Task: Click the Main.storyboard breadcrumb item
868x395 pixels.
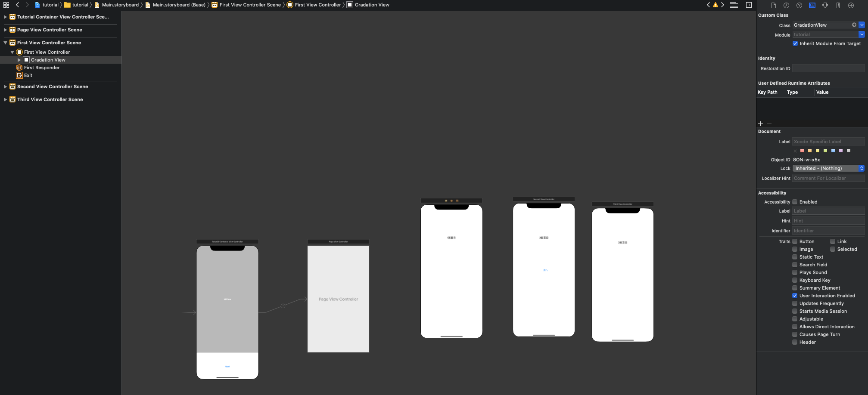Action: [x=117, y=5]
